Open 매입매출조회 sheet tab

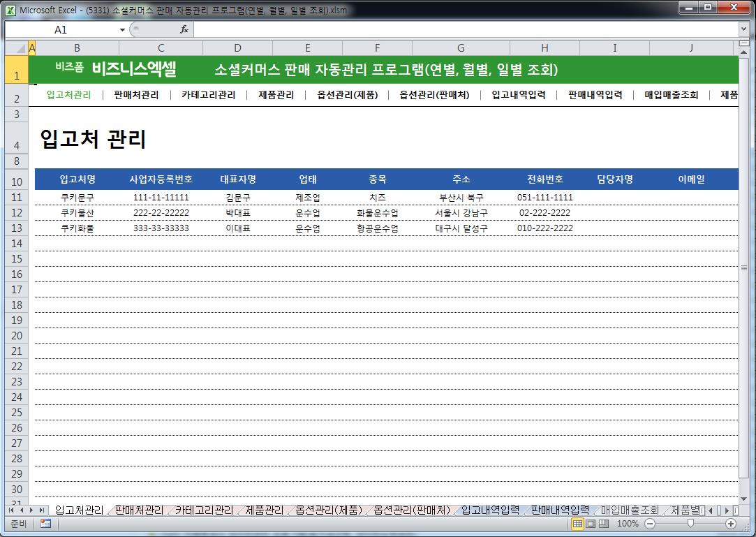(630, 510)
